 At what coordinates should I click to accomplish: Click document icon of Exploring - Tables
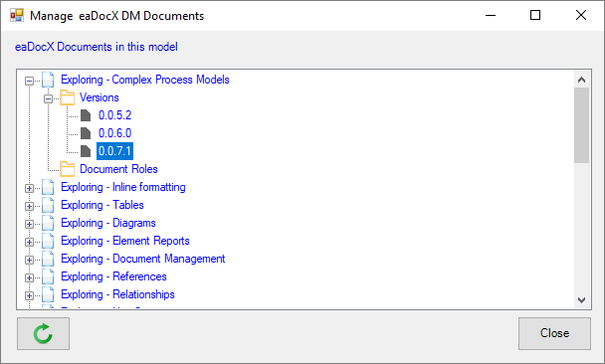(x=48, y=205)
